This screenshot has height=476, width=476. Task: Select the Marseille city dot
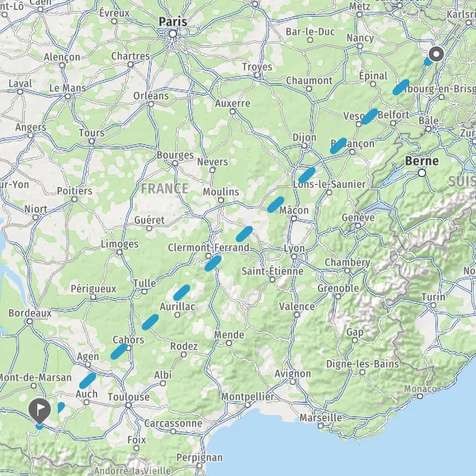[321, 426]
